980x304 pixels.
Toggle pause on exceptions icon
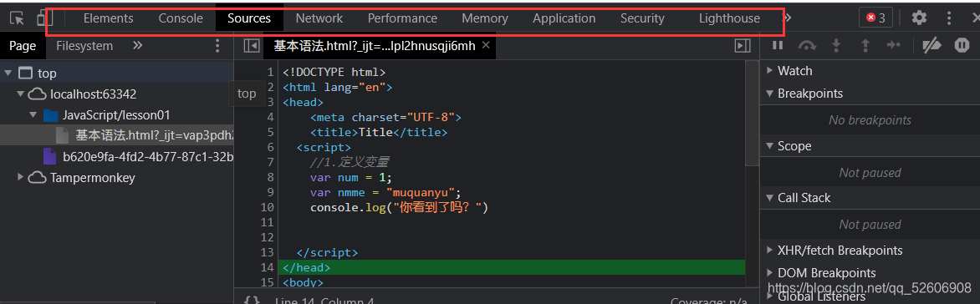tap(962, 45)
